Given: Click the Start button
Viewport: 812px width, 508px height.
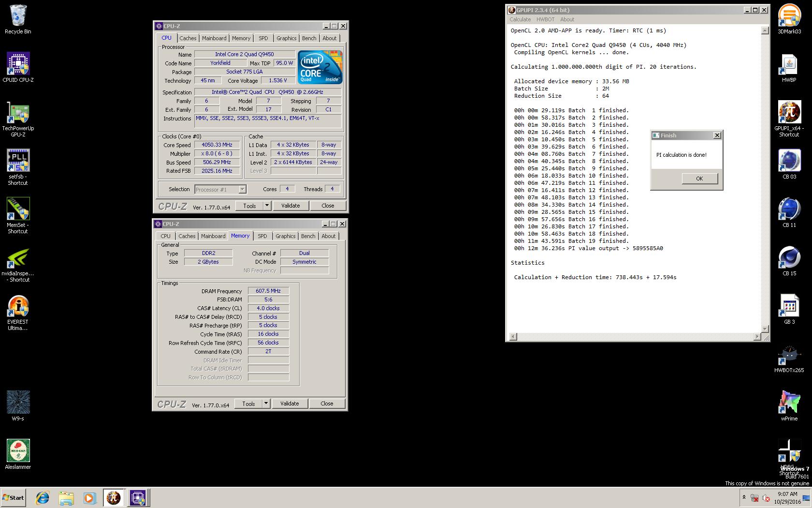Looking at the screenshot, I should click(14, 498).
